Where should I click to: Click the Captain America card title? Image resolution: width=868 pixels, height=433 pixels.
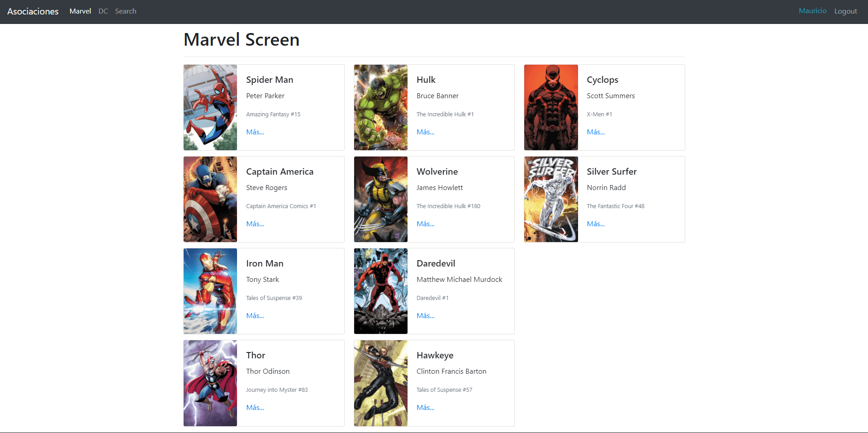[x=280, y=171]
